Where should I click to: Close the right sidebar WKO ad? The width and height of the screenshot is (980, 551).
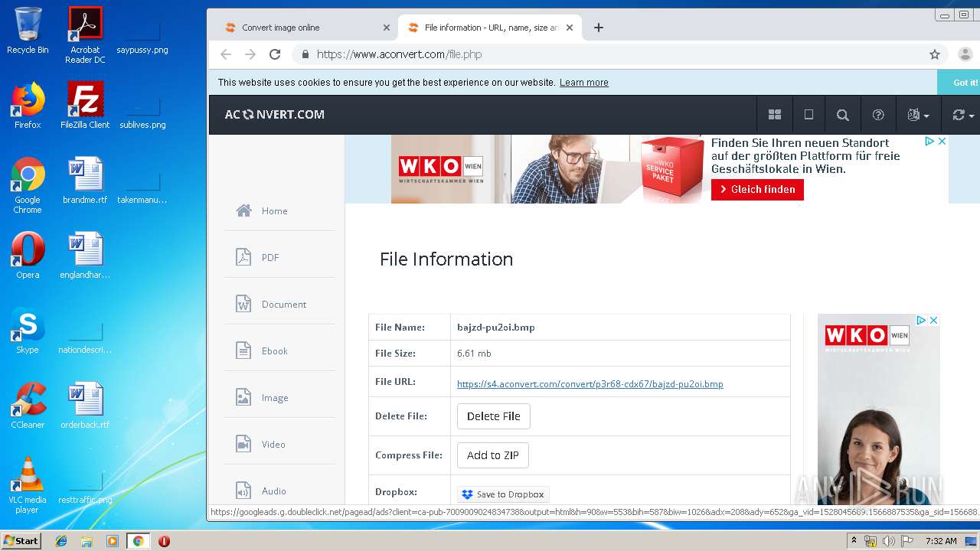pyautogui.click(x=933, y=320)
